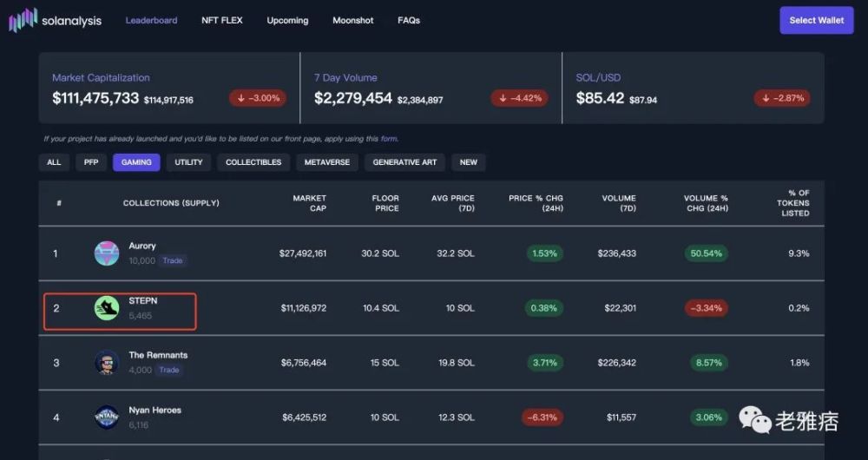Open the NFT FLEX page
Image resolution: width=868 pixels, height=460 pixels.
[222, 21]
